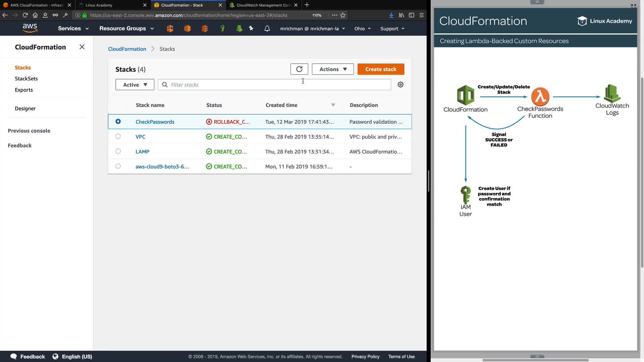
Task: Click the browser downloads arrow icon
Action: (391, 15)
